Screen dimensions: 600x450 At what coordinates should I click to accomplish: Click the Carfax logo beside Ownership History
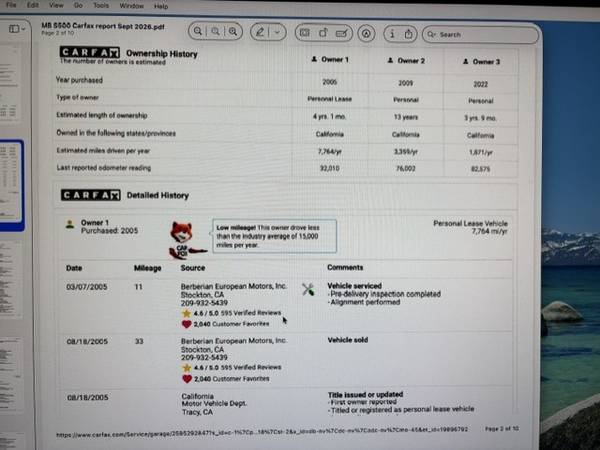point(90,52)
